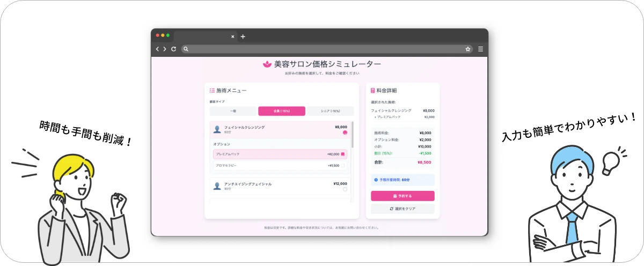Check the アロマセラピー option checkbox
Viewport: 644px width, 266px height.
343,166
